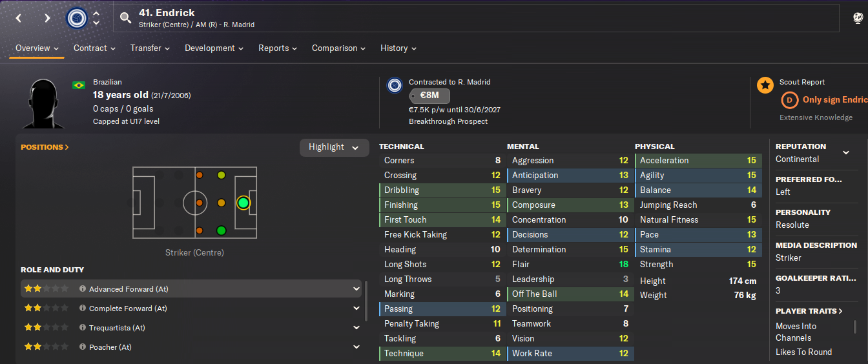Go forward with the right arrow icon
The height and width of the screenshot is (364, 868).
tap(47, 18)
